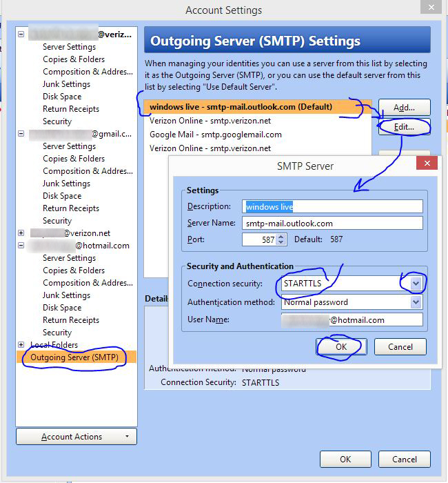The image size is (448, 483).
Task: Open Return Receipts under the @gmail.c... account
Action: point(71,208)
